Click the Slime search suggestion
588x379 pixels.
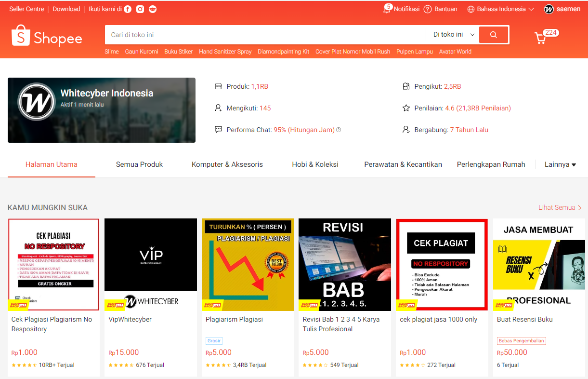[x=112, y=52]
